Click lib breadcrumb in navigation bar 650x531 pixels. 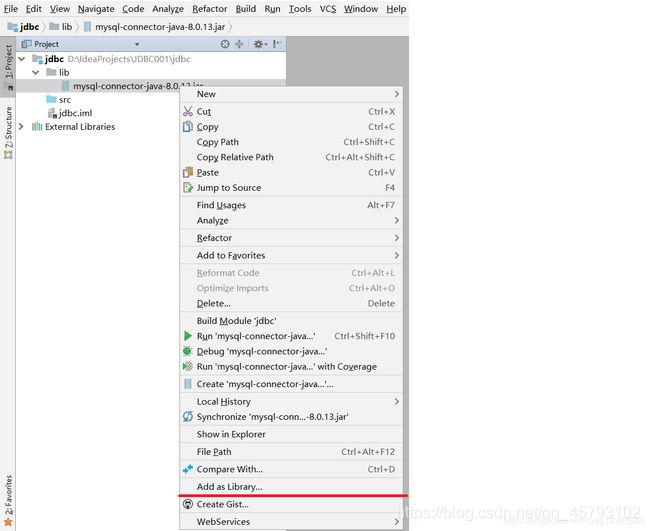[61, 27]
